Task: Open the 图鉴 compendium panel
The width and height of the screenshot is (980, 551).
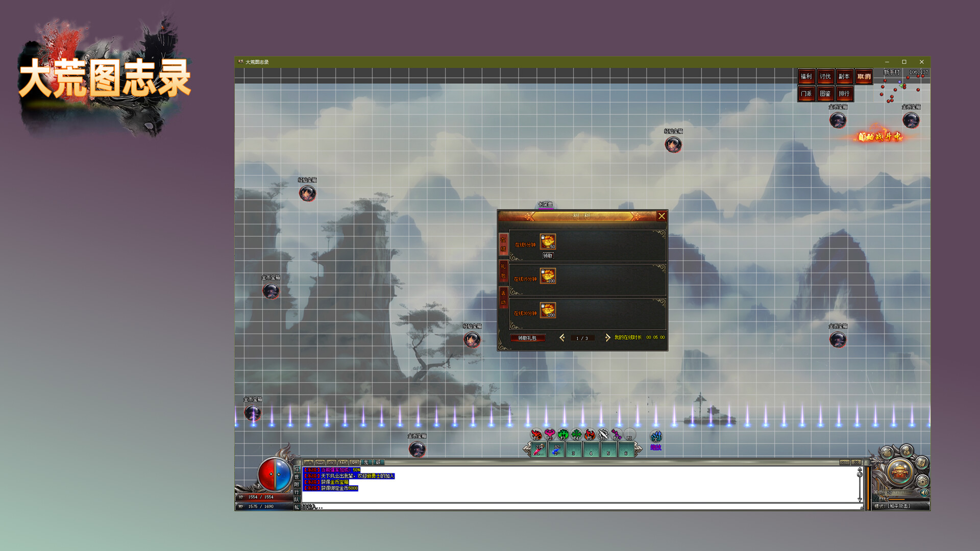Action: tap(825, 94)
